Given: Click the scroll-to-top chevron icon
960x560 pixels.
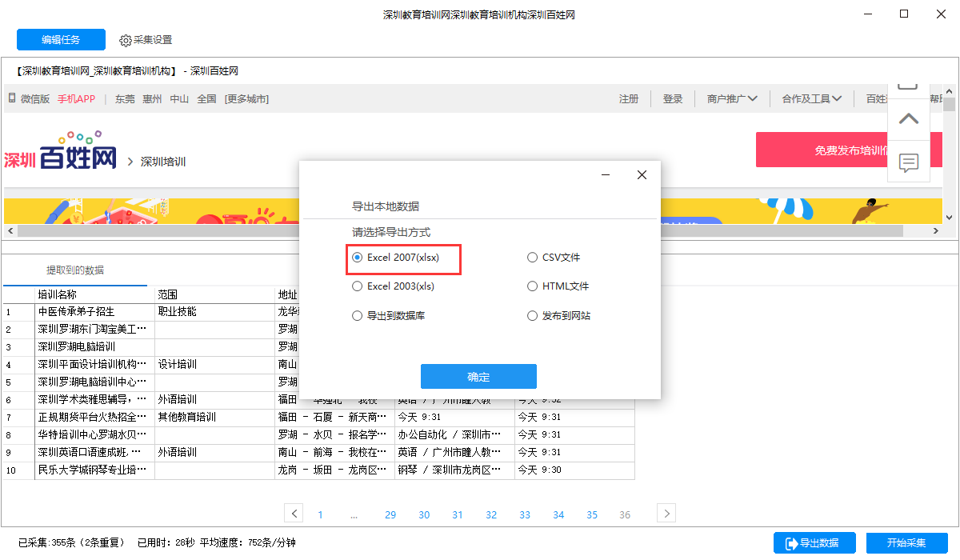Looking at the screenshot, I should [909, 119].
